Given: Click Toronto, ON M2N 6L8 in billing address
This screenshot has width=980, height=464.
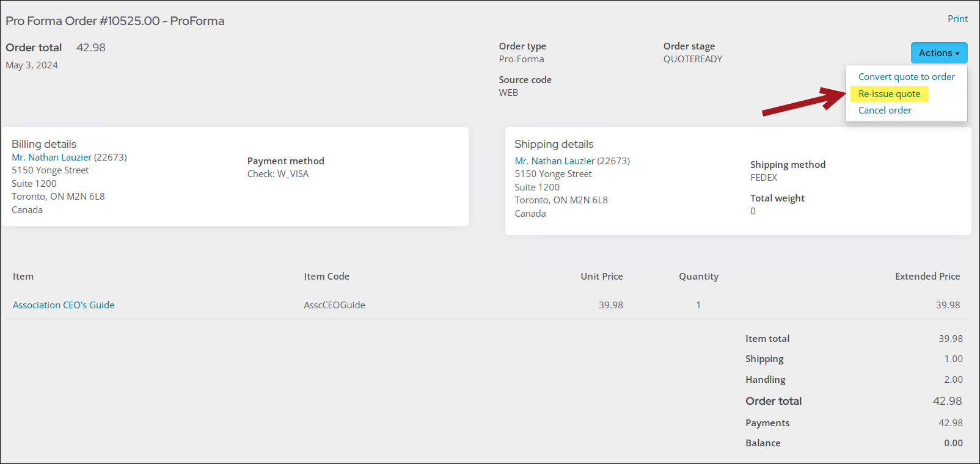Looking at the screenshot, I should click(58, 197).
